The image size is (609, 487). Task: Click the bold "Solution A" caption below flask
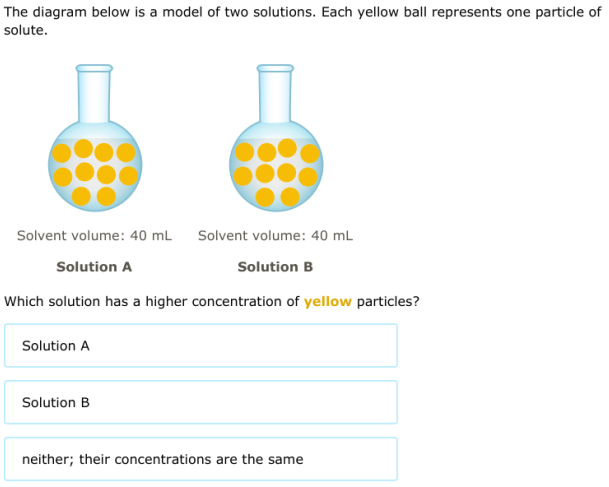[94, 267]
